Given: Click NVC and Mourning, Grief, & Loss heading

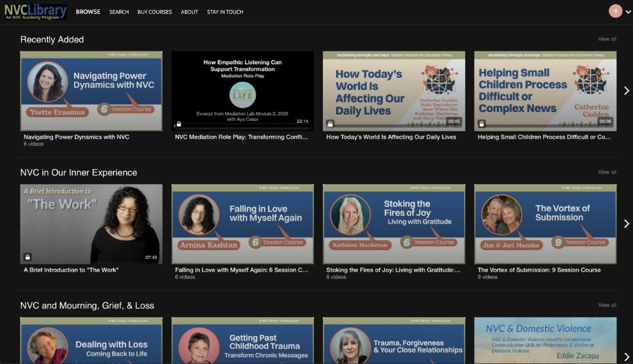Looking at the screenshot, I should click(87, 306).
